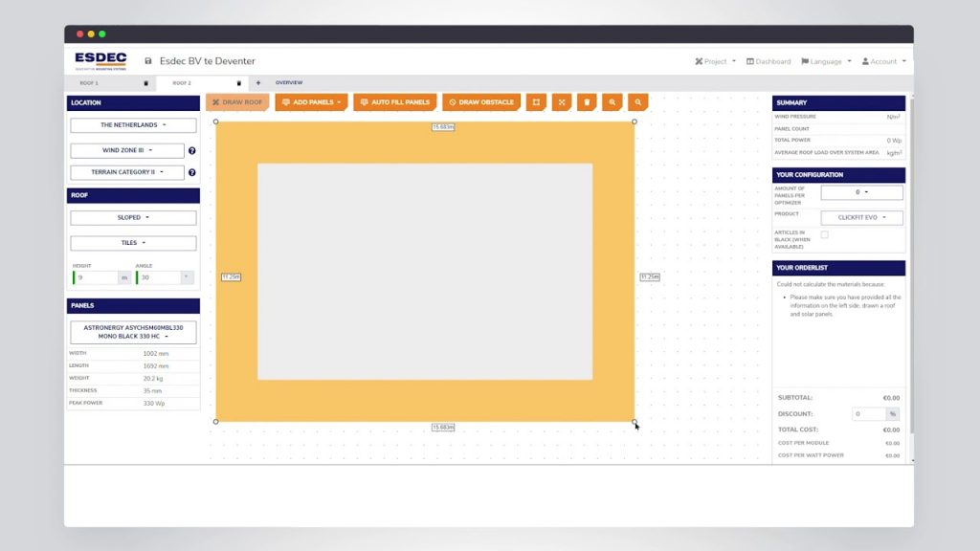Click the scissors cut toolbar icon

pyautogui.click(x=562, y=101)
